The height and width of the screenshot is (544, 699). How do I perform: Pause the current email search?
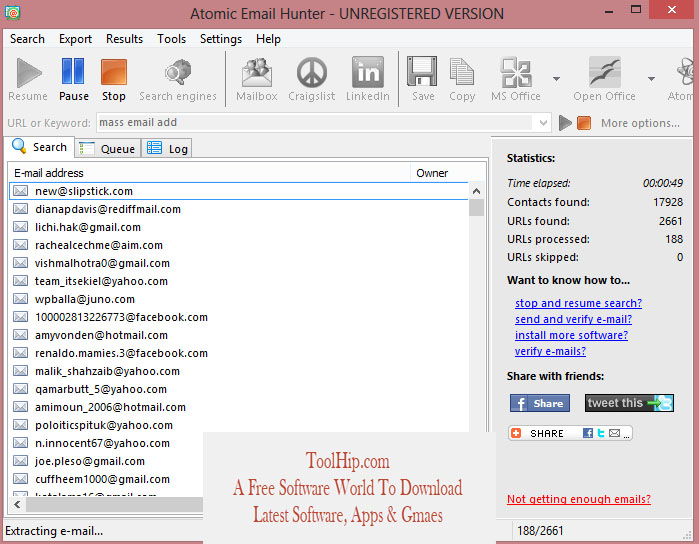74,79
